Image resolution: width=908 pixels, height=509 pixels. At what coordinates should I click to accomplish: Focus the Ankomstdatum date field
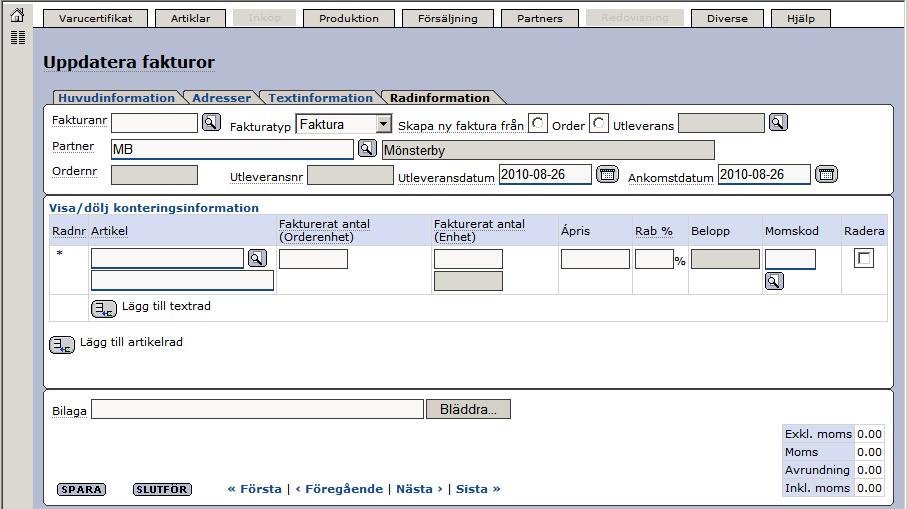(764, 174)
